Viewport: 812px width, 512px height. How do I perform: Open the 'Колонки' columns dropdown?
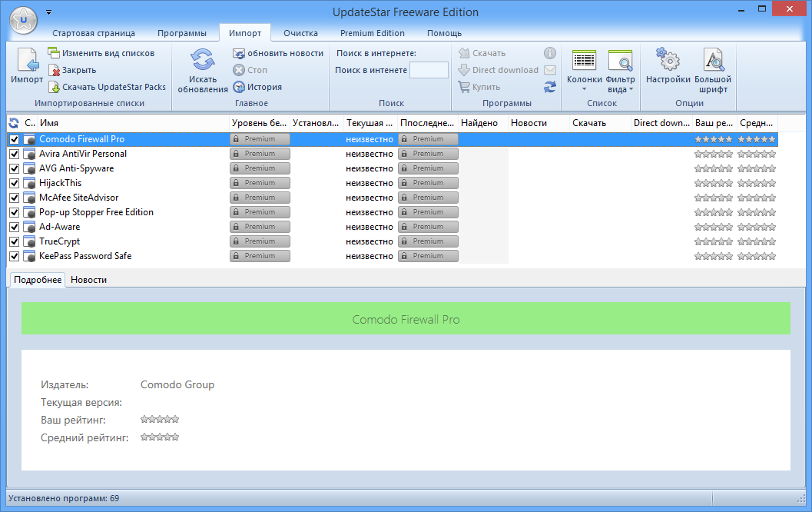(584, 70)
